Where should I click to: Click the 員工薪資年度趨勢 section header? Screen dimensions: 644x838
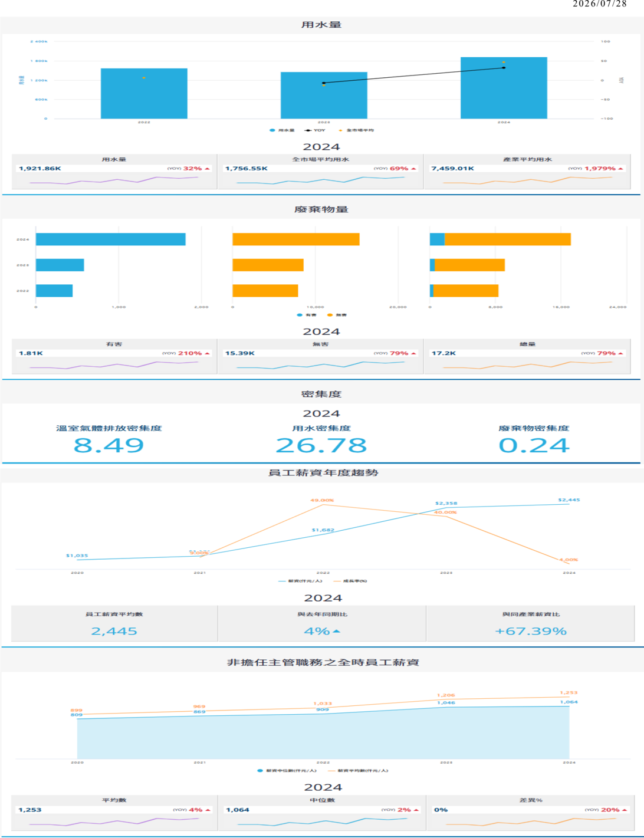tap(323, 472)
